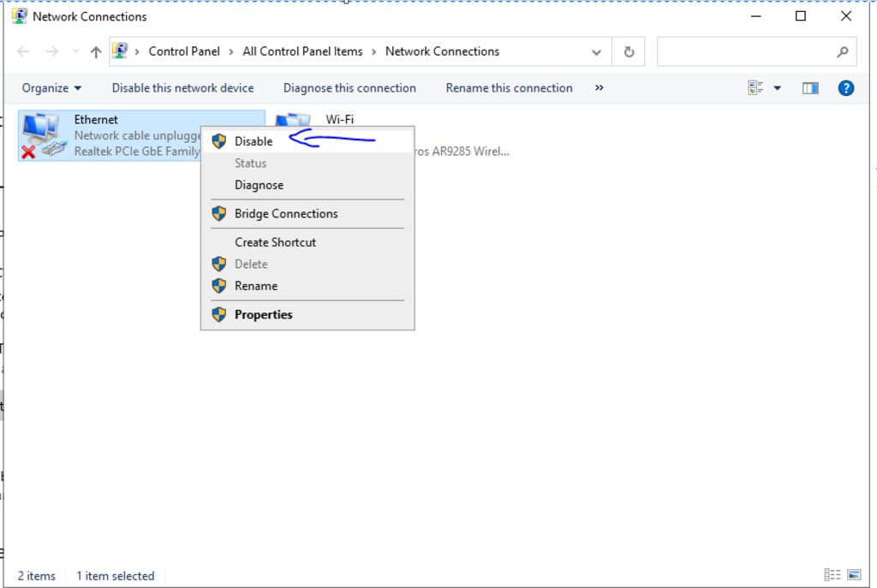Viewport: 877px width, 588px height.
Task: Click the Network Connections title bar icon
Action: coord(20,16)
